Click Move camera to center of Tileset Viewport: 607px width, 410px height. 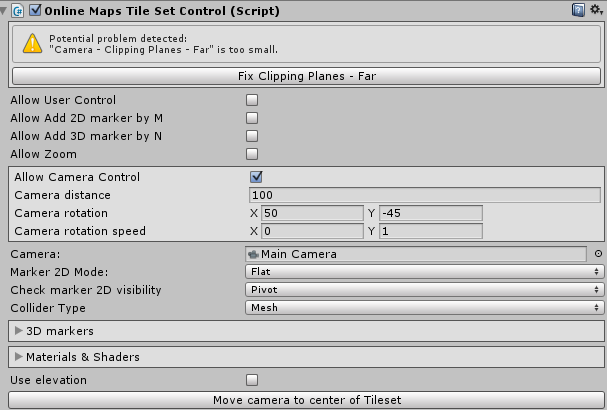307,400
